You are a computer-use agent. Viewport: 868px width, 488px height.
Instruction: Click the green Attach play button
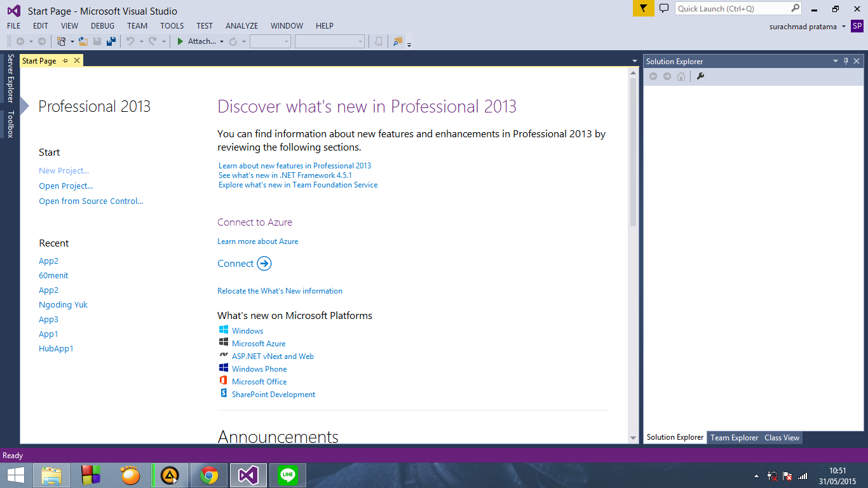point(180,41)
